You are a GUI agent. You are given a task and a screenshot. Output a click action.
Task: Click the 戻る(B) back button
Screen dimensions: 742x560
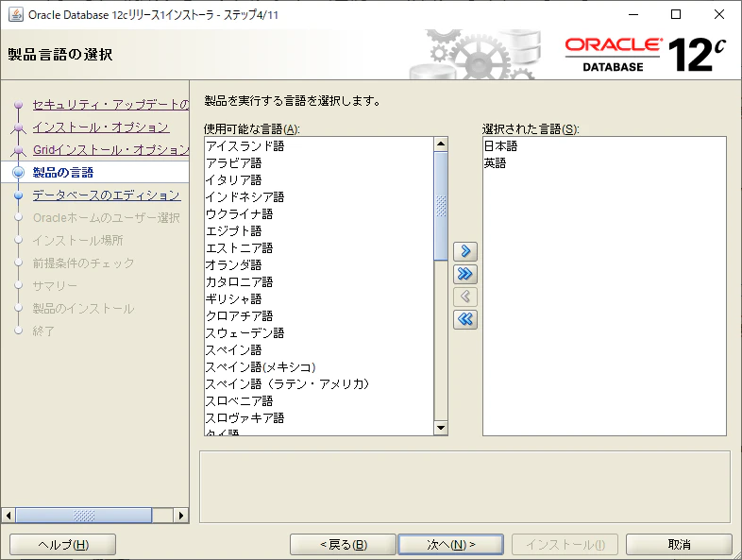tap(343, 545)
